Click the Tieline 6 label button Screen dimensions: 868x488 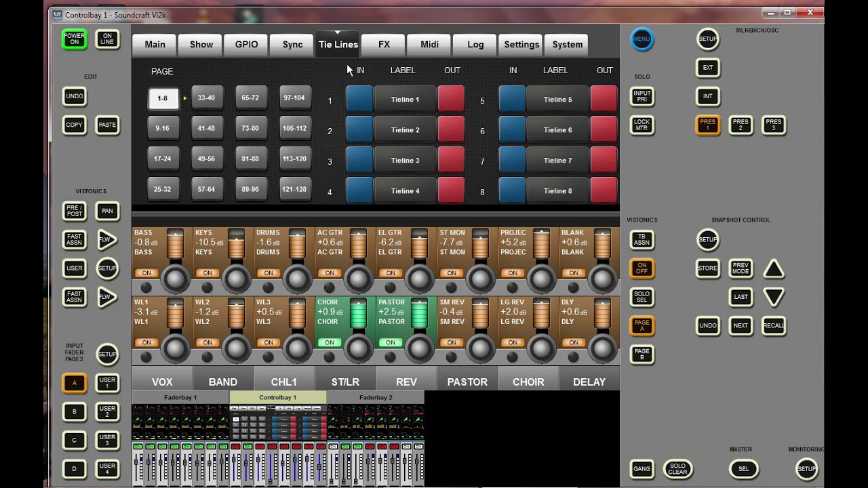coord(557,129)
